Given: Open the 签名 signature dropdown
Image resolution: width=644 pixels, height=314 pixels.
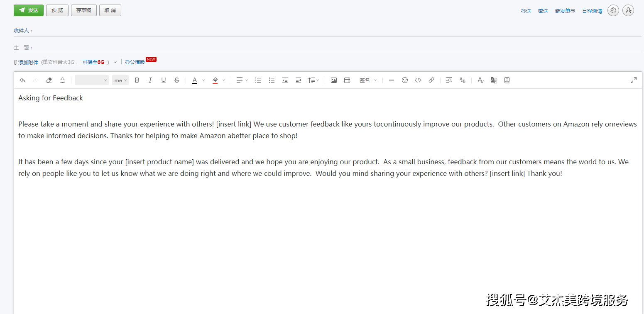Looking at the screenshot, I should pyautogui.click(x=368, y=80).
